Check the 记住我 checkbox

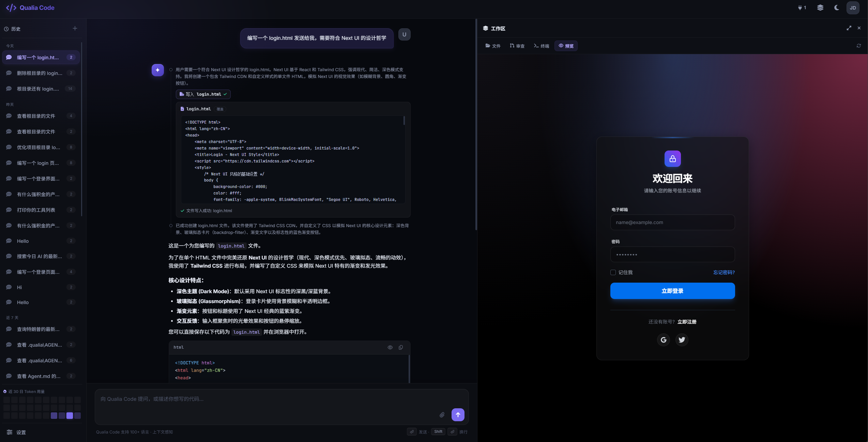coord(613,272)
